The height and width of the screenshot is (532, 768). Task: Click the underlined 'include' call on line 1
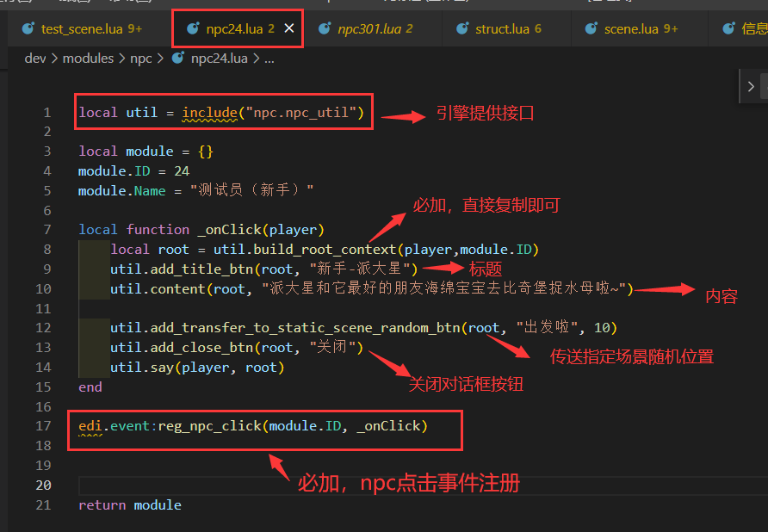[208, 113]
